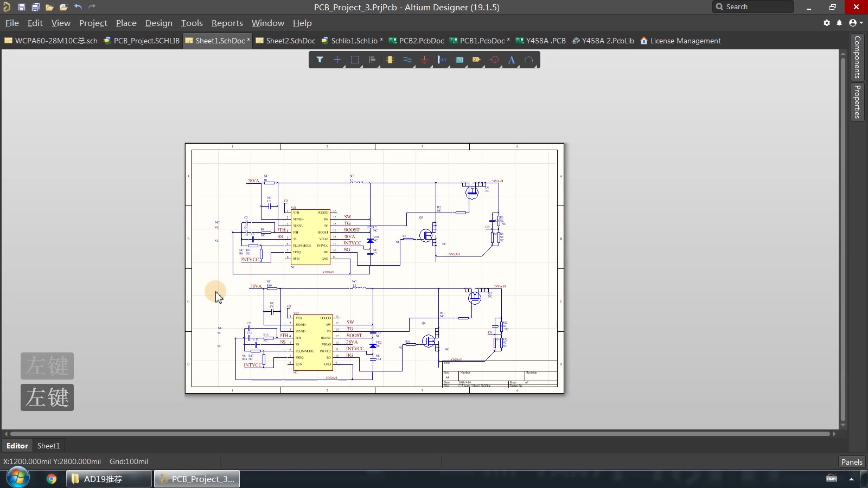Image resolution: width=868 pixels, height=488 pixels.
Task: Open the Align Objects tool
Action: pyautogui.click(x=372, y=60)
